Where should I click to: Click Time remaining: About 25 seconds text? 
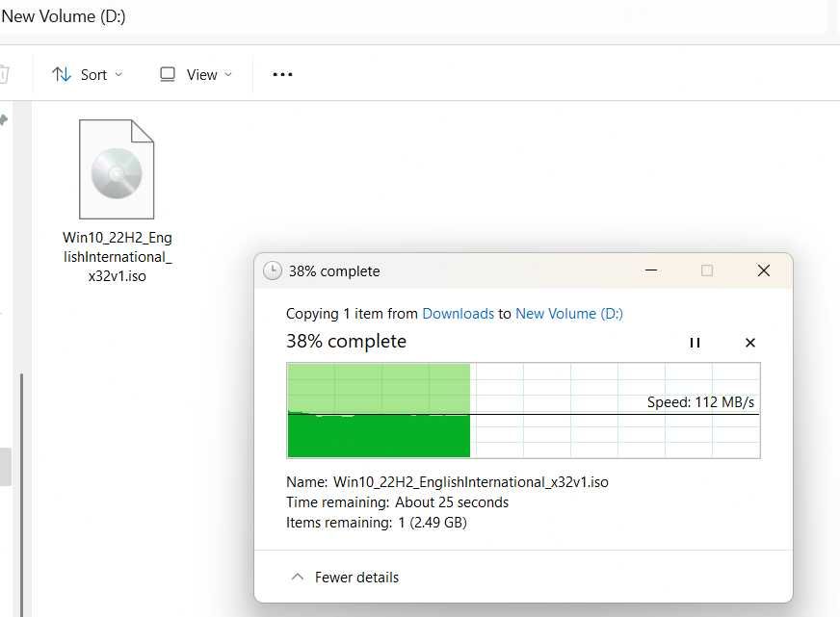397,502
